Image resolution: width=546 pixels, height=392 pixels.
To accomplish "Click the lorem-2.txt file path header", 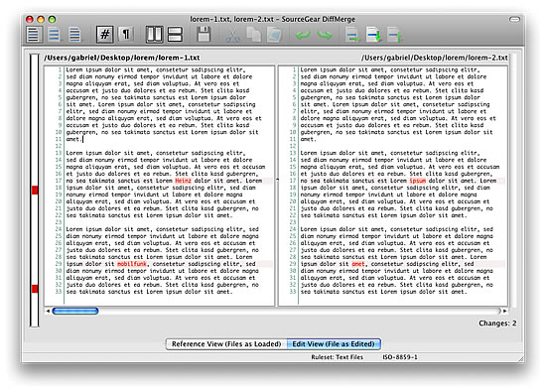I will click(434, 58).
